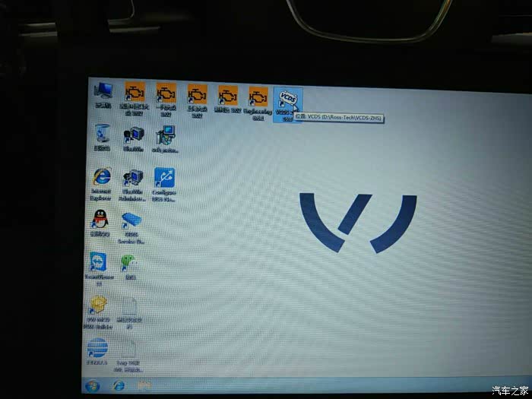Open the yellow box shortcut
Image resolution: width=532 pixels, height=399 pixels.
(x=98, y=312)
